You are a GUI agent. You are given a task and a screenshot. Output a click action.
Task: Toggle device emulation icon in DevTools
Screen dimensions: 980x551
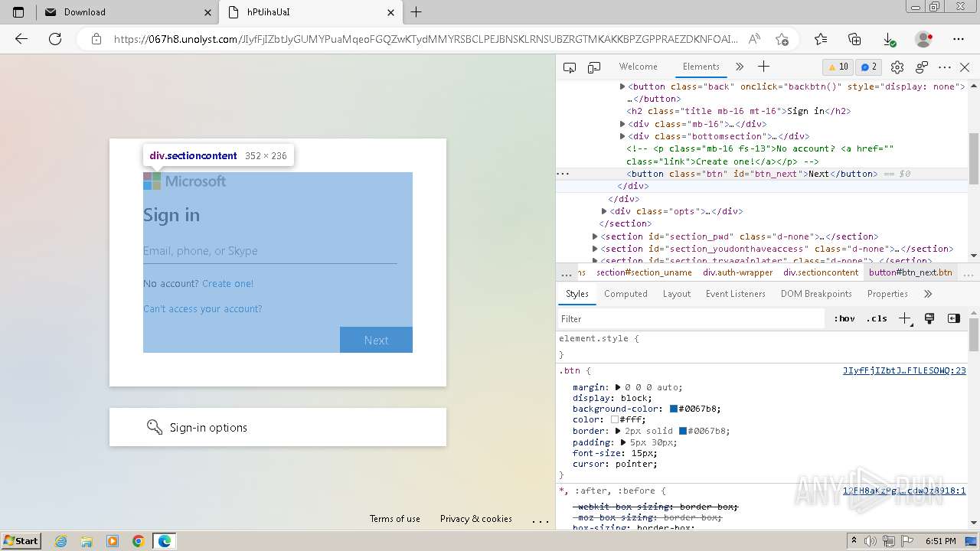(x=594, y=67)
